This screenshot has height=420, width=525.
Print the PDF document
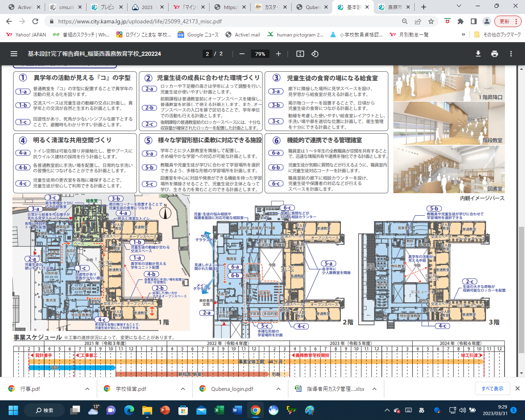(495, 54)
